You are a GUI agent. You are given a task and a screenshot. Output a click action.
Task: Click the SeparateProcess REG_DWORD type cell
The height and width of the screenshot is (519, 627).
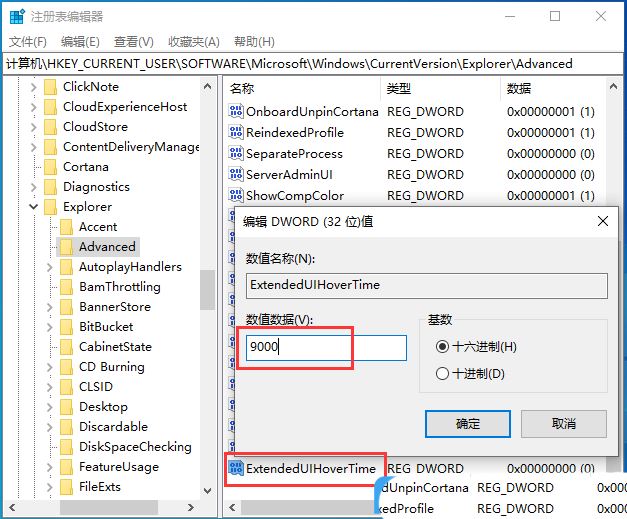pyautogui.click(x=425, y=154)
